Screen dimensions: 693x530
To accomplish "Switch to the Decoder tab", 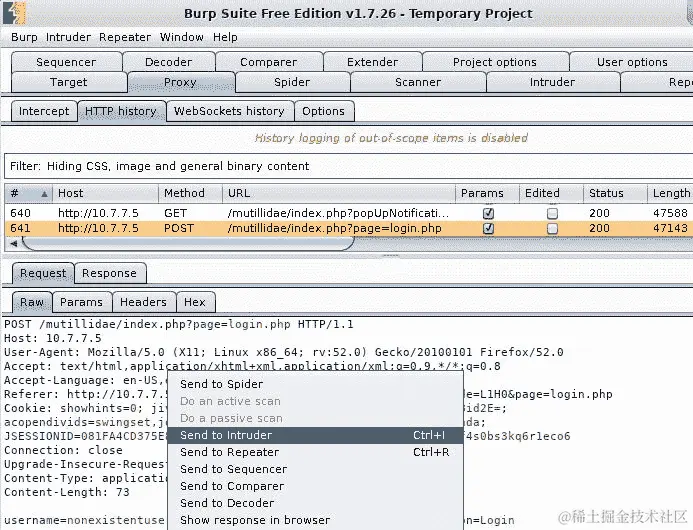I will coord(169,62).
